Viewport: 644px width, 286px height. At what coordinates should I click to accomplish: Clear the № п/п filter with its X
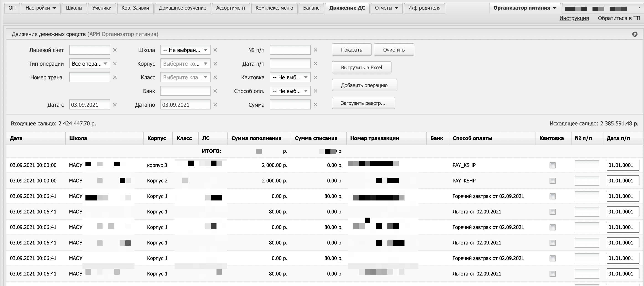click(315, 50)
